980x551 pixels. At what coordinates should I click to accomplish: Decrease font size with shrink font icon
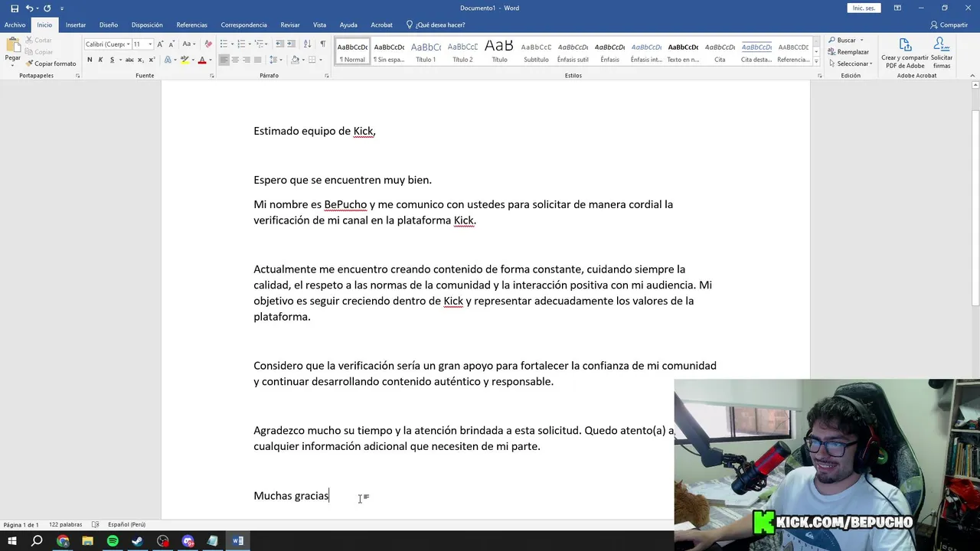(171, 44)
